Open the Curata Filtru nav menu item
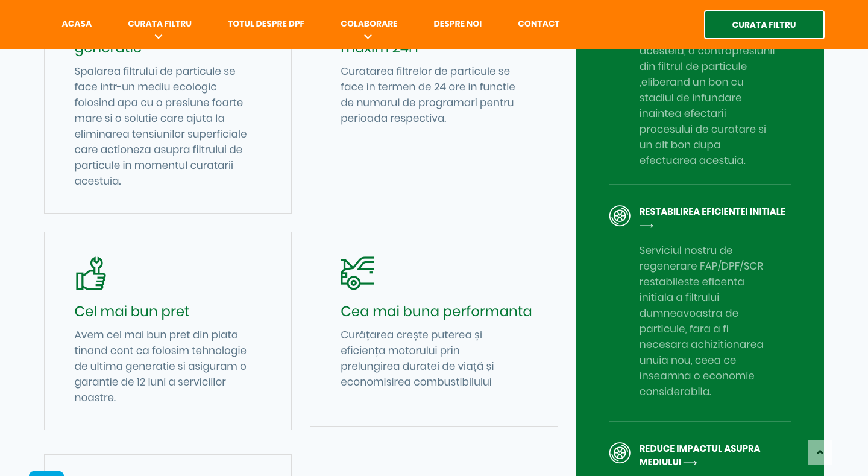Image resolution: width=868 pixels, height=476 pixels. point(160,24)
